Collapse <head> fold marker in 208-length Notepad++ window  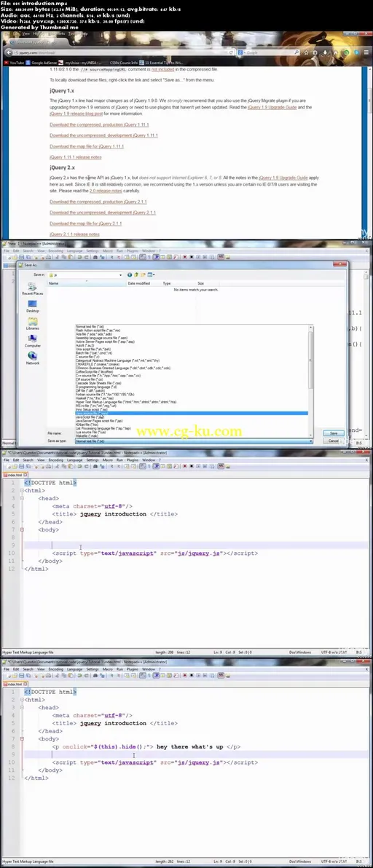pos(22,498)
